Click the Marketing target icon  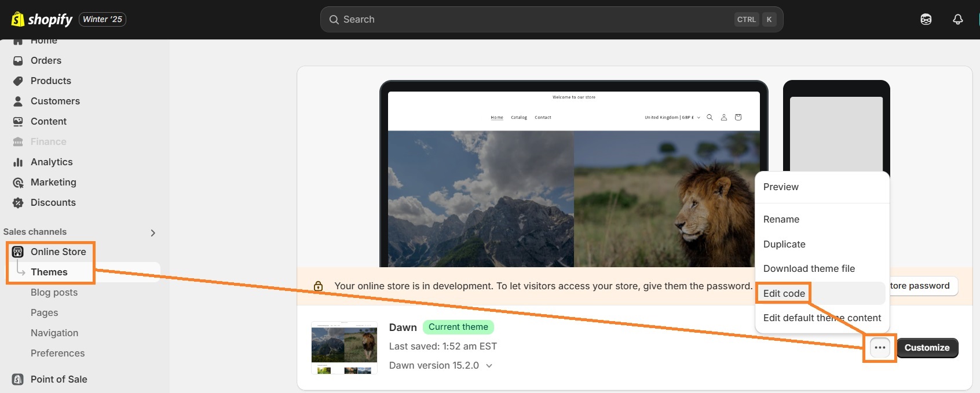tap(18, 182)
